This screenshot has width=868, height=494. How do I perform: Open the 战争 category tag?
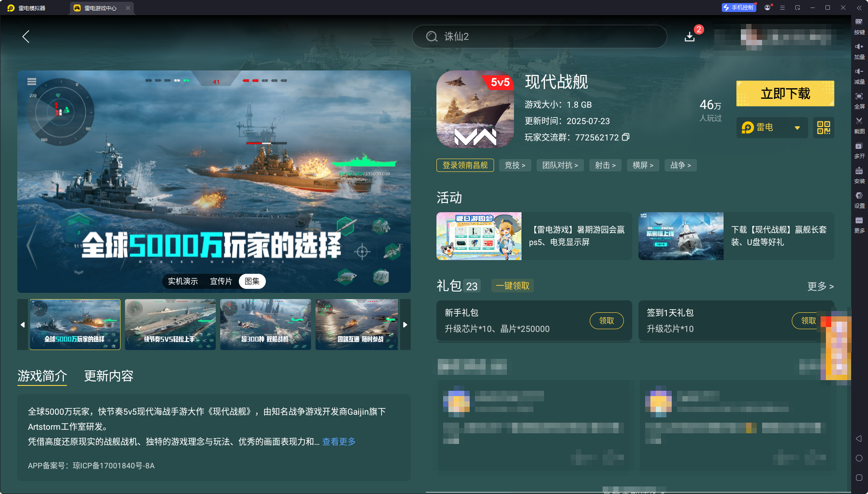pos(681,165)
